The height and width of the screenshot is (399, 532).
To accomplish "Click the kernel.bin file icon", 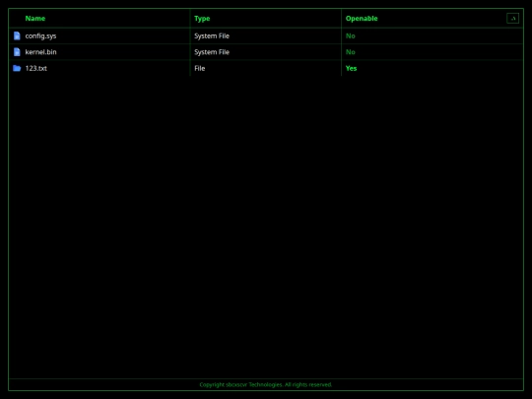I will [x=17, y=52].
